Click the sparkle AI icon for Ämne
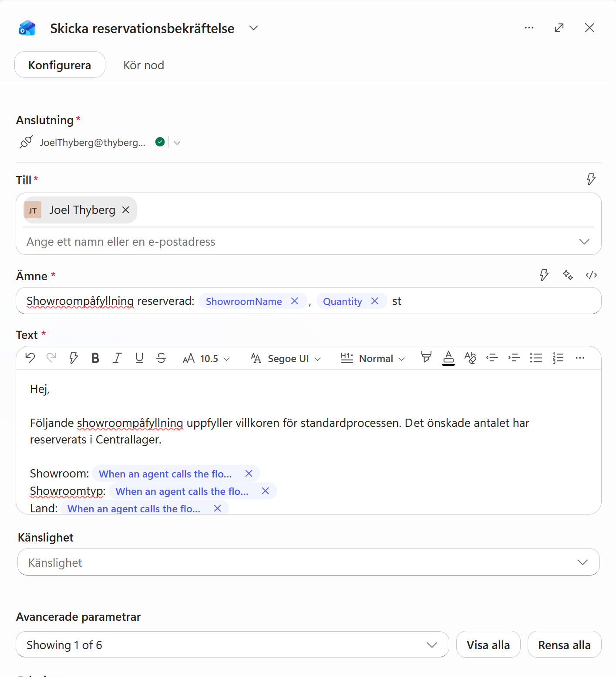Image resolution: width=616 pixels, height=677 pixels. (568, 275)
